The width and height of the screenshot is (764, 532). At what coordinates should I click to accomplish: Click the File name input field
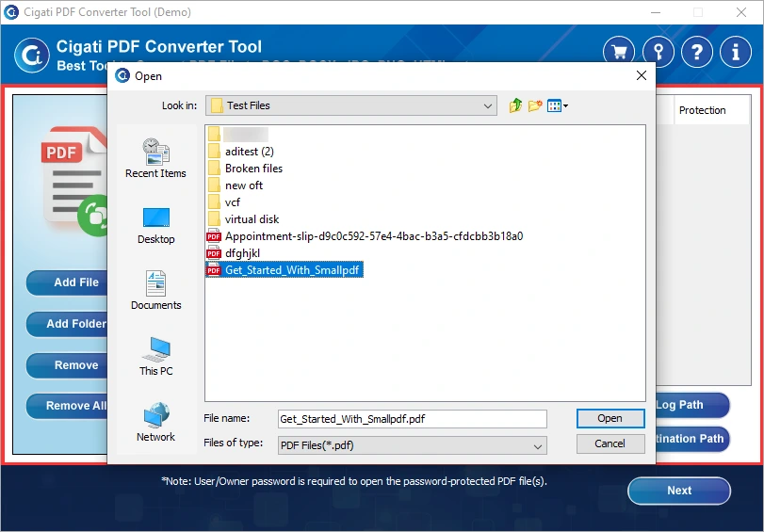click(x=413, y=419)
